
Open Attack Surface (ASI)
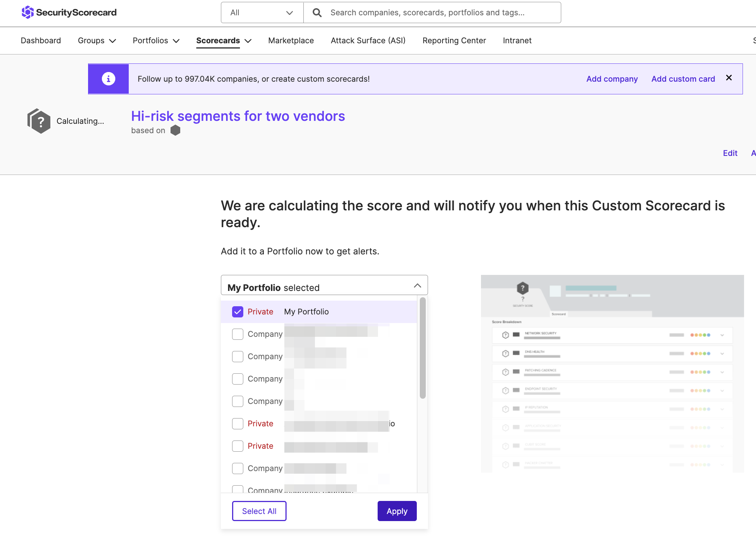[x=368, y=41]
